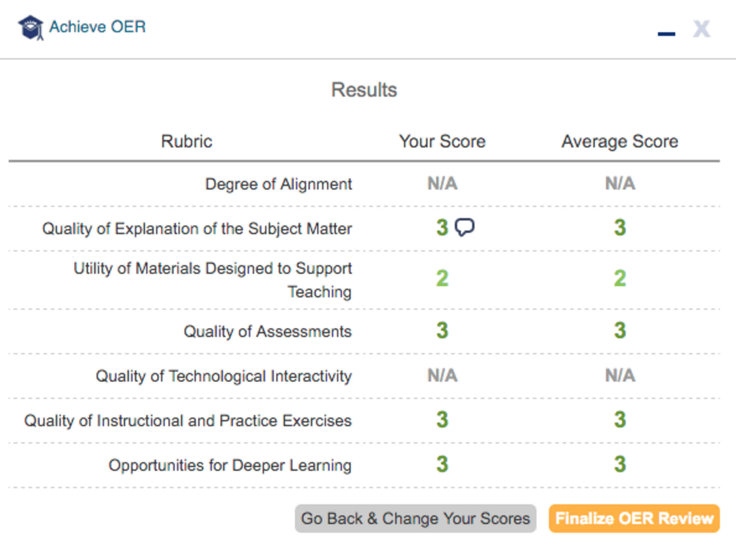Image resolution: width=736 pixels, height=560 pixels.
Task: Click the Achieve OER graduation cap logo
Action: 31,27
